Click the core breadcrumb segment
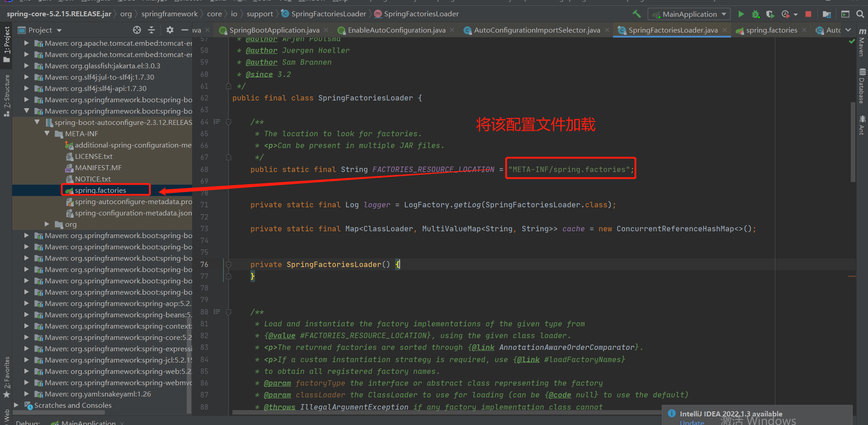868x425 pixels. point(214,14)
